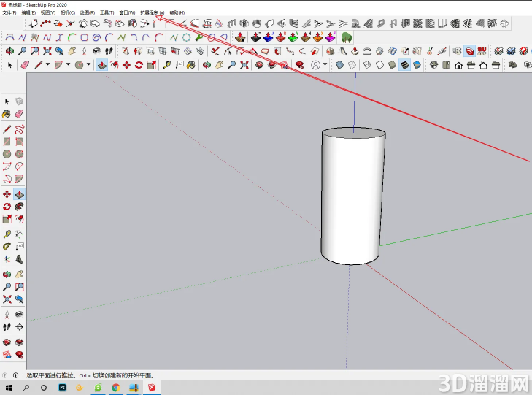Activate Zoom Extents in left toolbar
The width and height of the screenshot is (532, 395).
pyautogui.click(x=7, y=299)
